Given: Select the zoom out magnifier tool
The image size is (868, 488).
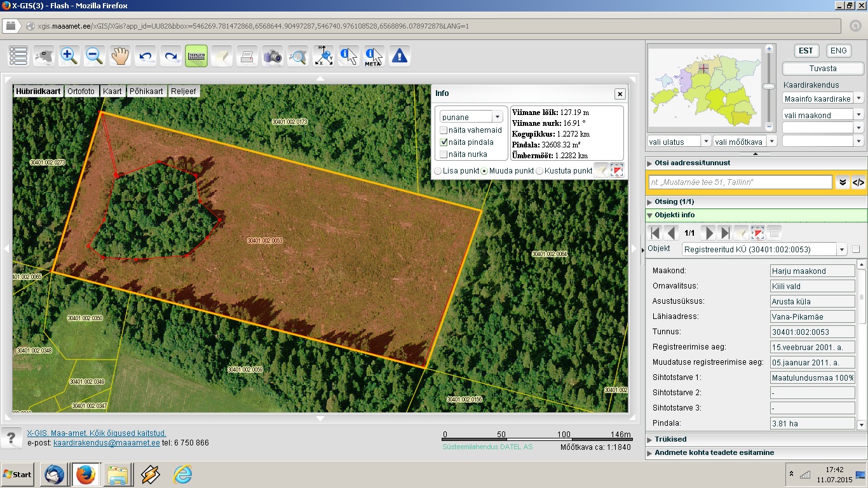Looking at the screenshot, I should 95,56.
